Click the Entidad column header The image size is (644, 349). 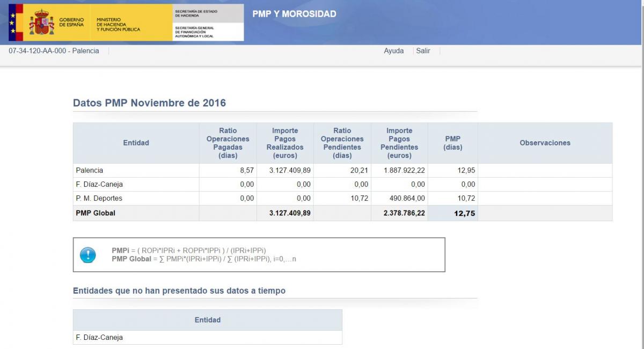136,143
